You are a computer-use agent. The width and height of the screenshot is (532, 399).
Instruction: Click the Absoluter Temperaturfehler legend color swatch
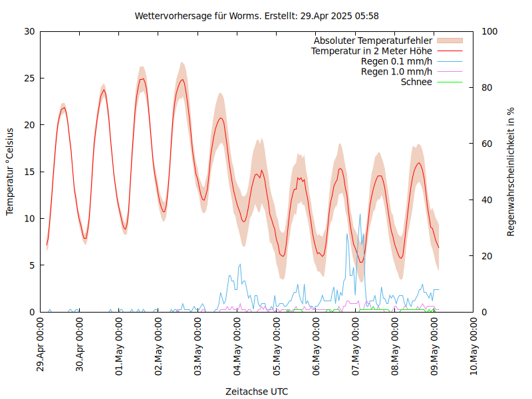[449, 41]
